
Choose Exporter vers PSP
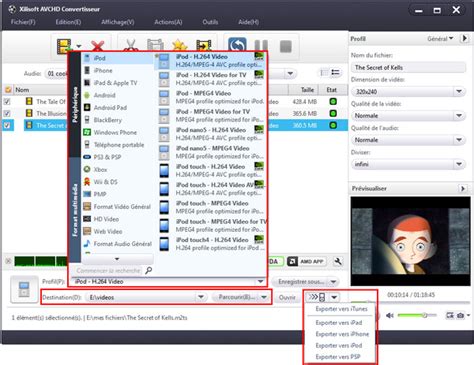pyautogui.click(x=338, y=357)
